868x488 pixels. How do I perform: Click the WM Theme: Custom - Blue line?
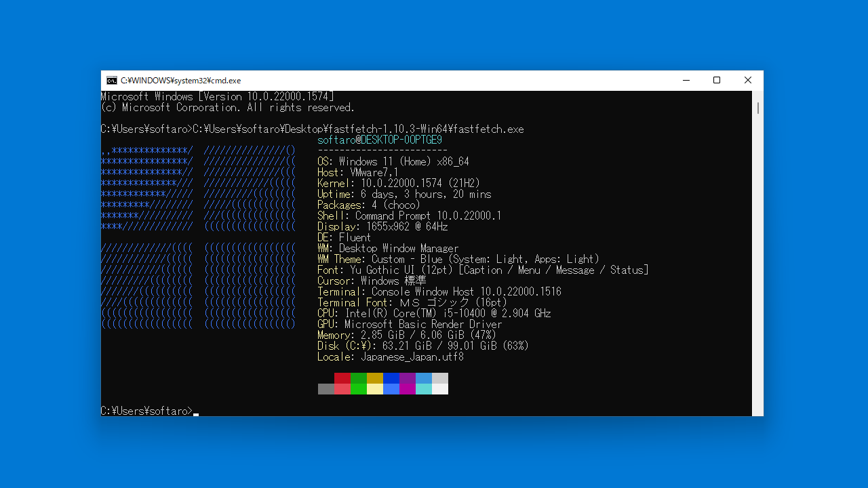[x=458, y=260]
